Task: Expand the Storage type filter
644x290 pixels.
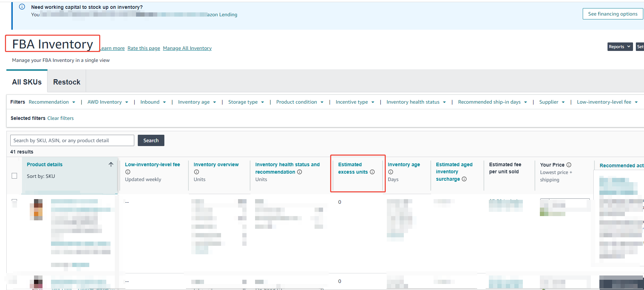Action: click(x=246, y=102)
